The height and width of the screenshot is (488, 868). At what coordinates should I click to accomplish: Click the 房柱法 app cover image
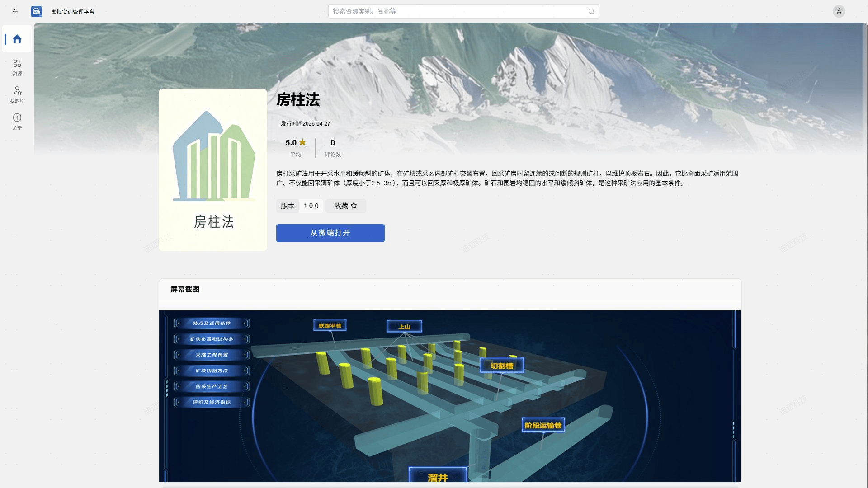pyautogui.click(x=213, y=170)
